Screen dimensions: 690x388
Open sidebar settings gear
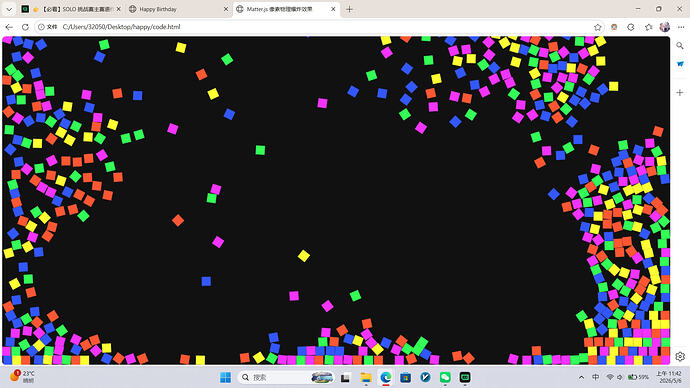click(x=680, y=356)
